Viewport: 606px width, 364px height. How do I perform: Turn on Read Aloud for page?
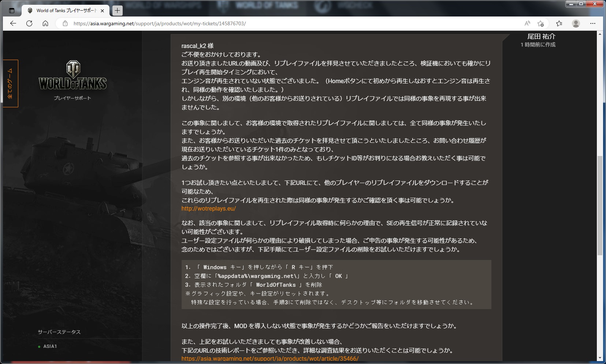pyautogui.click(x=527, y=23)
